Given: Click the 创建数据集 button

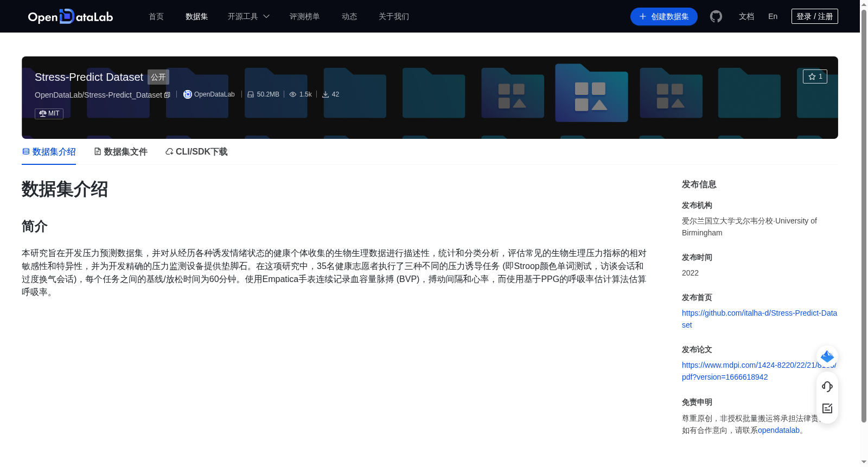Looking at the screenshot, I should point(663,16).
